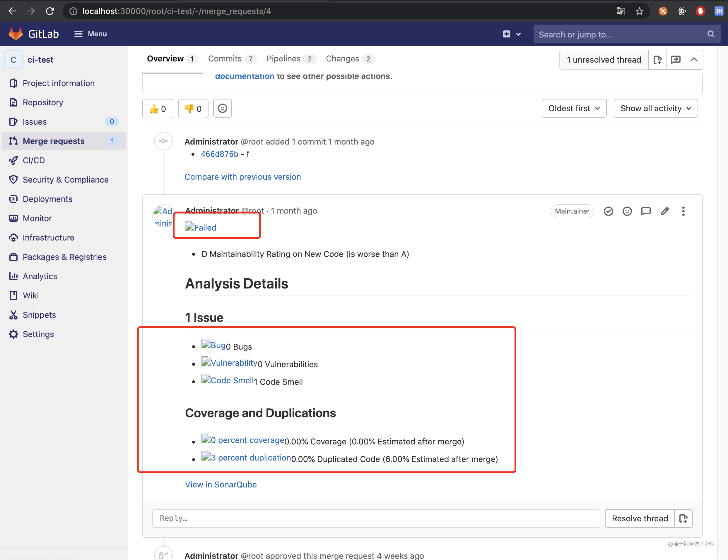Select the CI/CD sidebar icon
Viewport: 728px width, 560px height.
(13, 160)
